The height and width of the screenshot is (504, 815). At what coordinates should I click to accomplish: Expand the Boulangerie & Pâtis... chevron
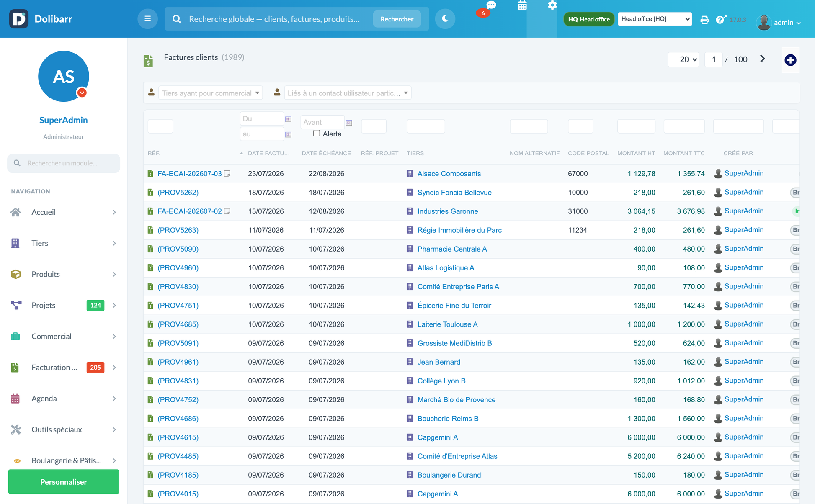(x=114, y=460)
